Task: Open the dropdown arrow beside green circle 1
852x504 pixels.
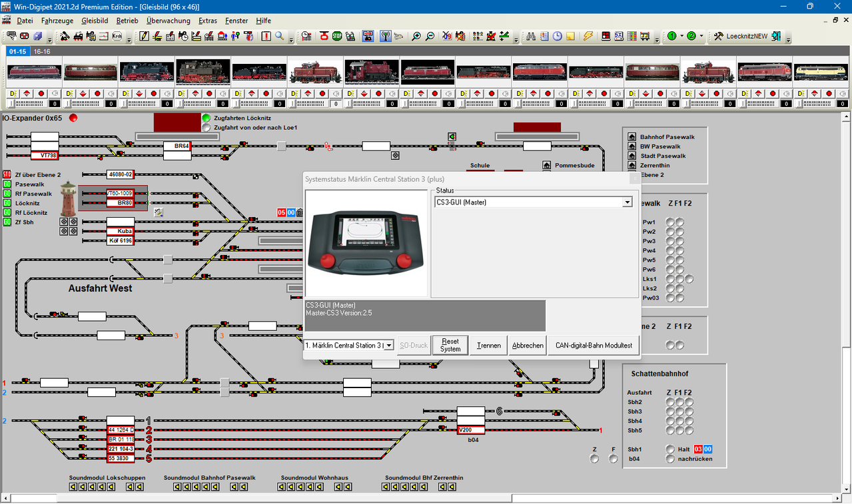Action: tap(682, 36)
